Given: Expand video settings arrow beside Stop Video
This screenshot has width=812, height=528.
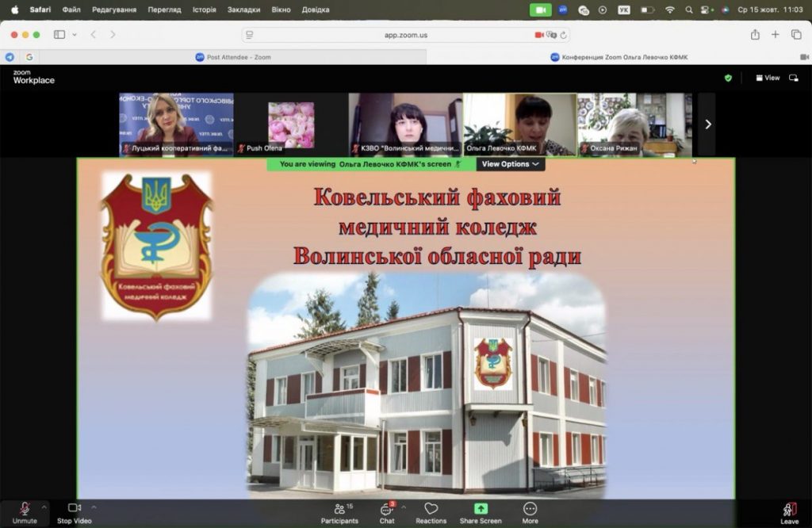Looking at the screenshot, I should pos(94,506).
